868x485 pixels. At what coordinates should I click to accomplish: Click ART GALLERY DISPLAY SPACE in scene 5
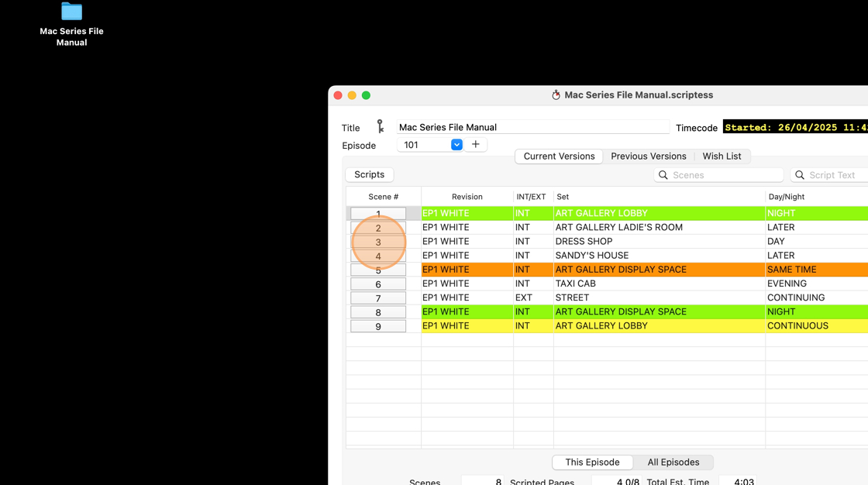click(x=660, y=269)
